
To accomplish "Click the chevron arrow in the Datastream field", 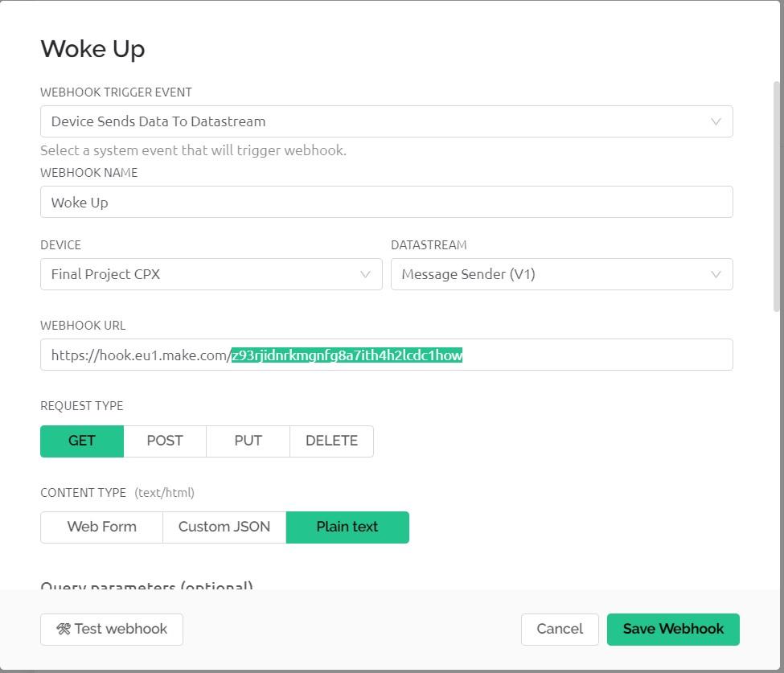I will pyautogui.click(x=715, y=274).
